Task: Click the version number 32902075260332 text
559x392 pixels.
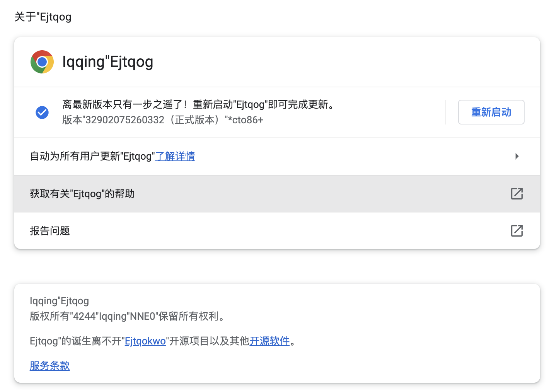Action: [x=125, y=120]
